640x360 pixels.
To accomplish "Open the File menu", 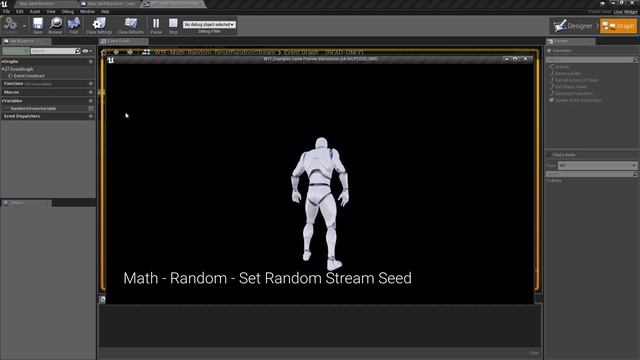I will coord(6,12).
